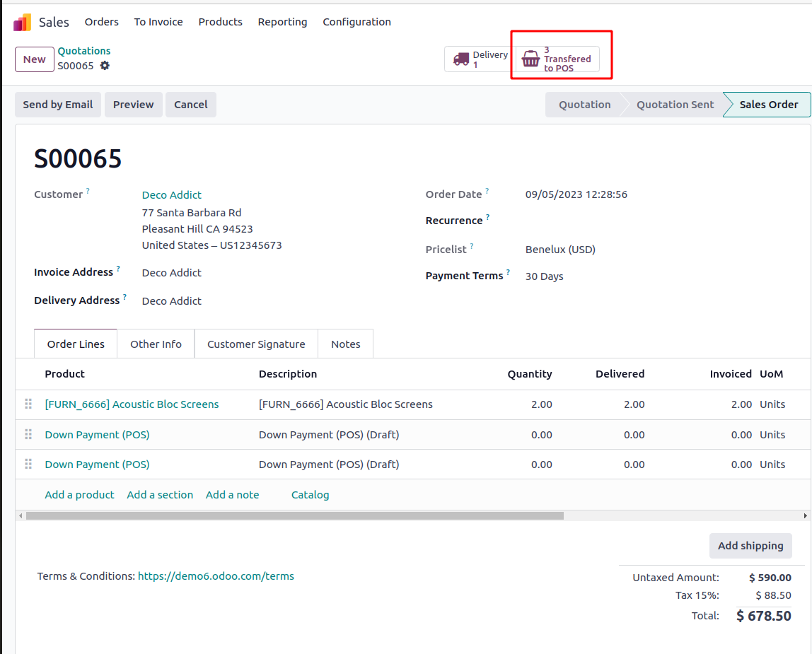Click the Untaxed Amount value $ 590.00
The height and width of the screenshot is (654, 812).
(770, 578)
